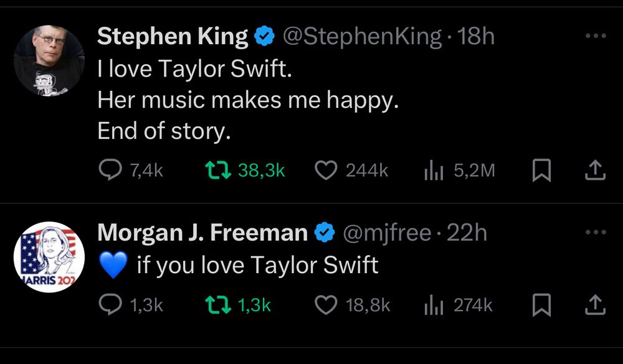
Task: Open the @StephenKing handle link
Action: click(363, 37)
